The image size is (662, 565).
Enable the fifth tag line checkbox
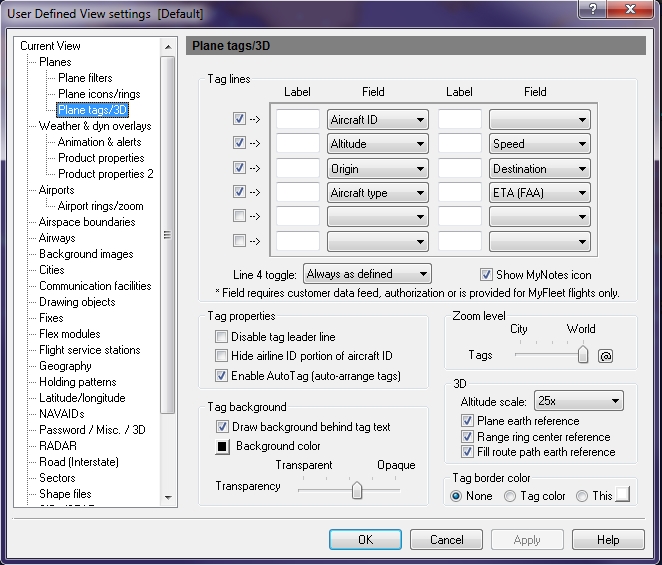pyautogui.click(x=239, y=216)
